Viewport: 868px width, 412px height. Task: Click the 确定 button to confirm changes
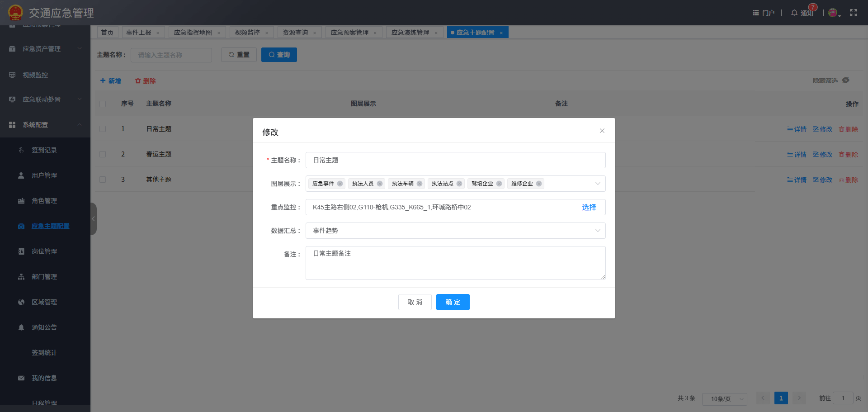tap(453, 302)
